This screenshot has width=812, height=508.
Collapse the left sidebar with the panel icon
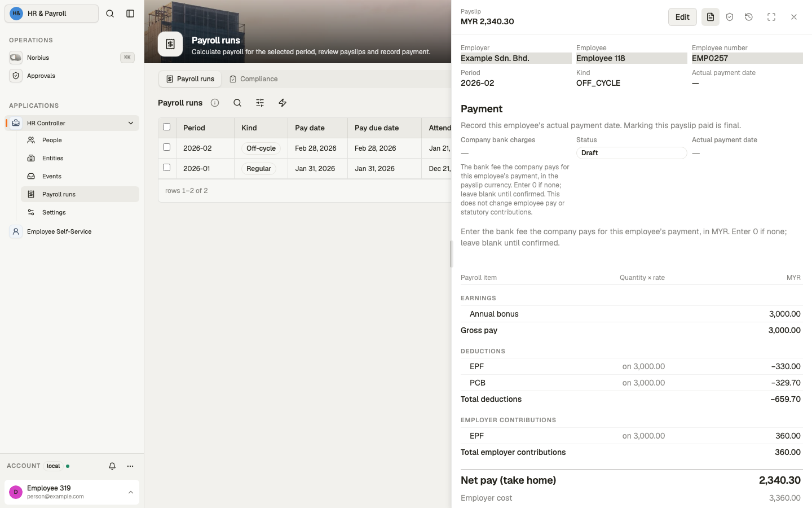pyautogui.click(x=130, y=14)
